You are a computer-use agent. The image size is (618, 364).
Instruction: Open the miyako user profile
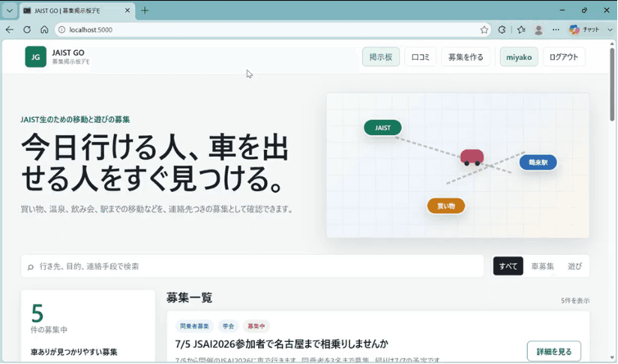[x=519, y=57]
